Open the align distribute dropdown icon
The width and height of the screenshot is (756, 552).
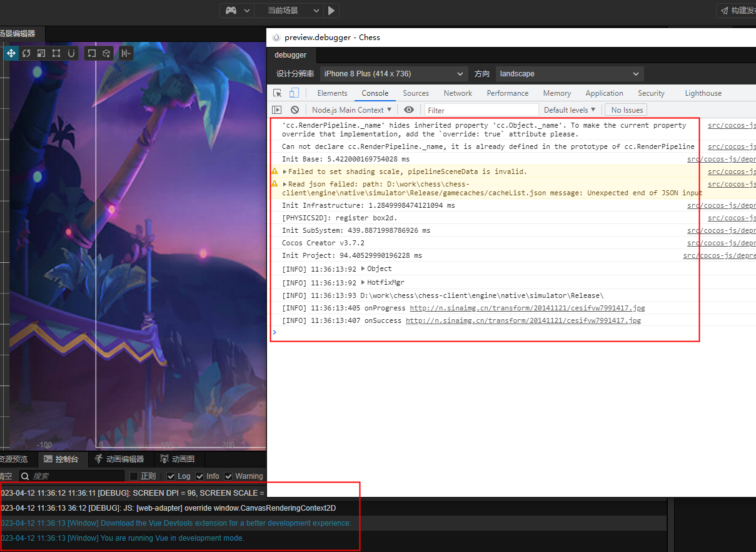126,53
